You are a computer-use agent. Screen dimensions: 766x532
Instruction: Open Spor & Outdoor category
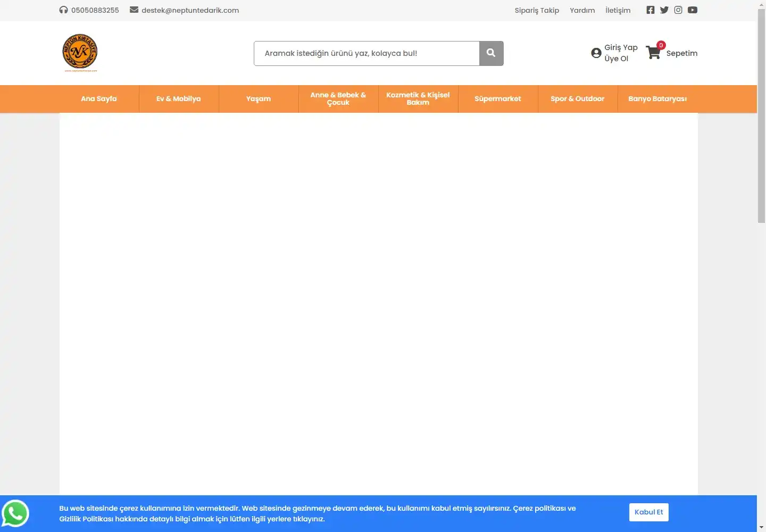(x=578, y=99)
